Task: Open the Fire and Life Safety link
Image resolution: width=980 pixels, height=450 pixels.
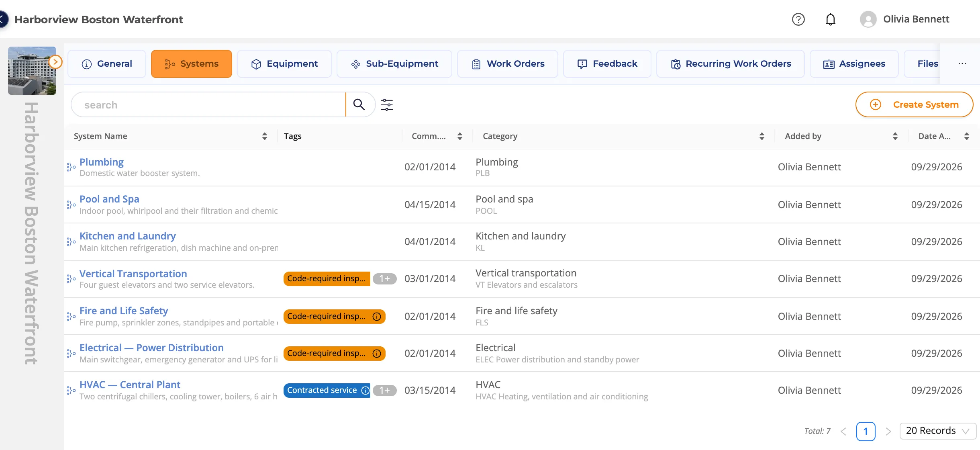Action: (x=124, y=311)
